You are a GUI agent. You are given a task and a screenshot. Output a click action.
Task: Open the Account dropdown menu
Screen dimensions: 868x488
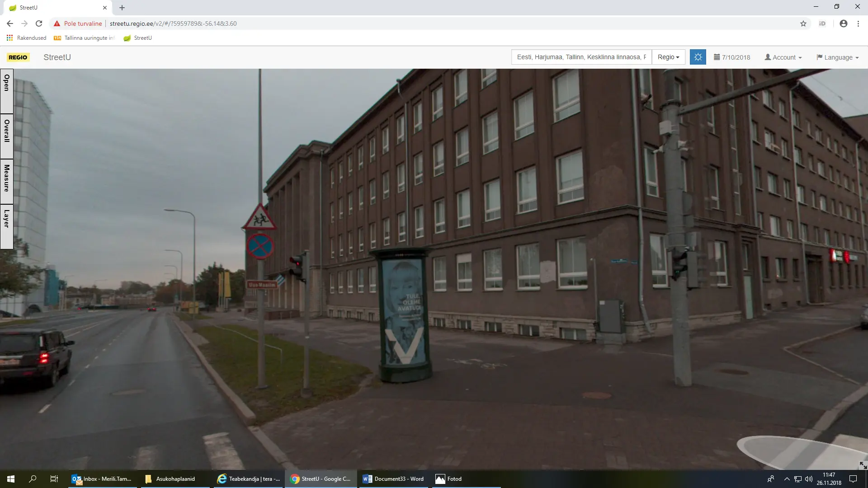pyautogui.click(x=783, y=57)
